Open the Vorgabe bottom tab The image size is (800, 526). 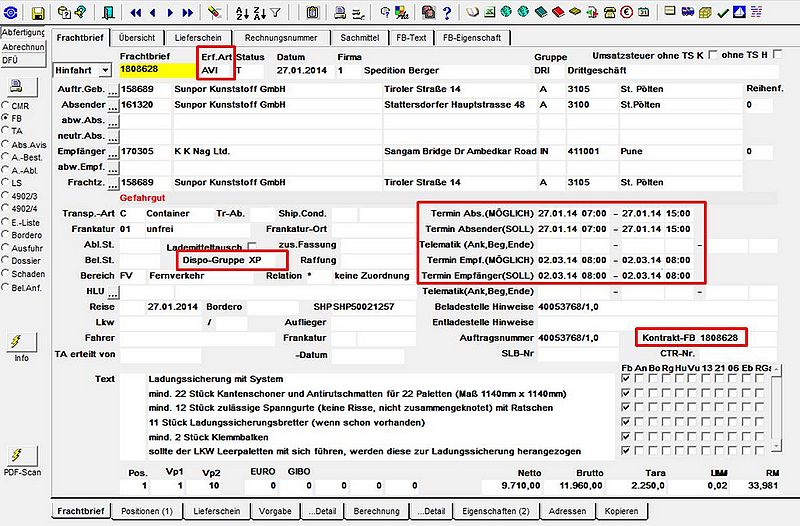275,511
